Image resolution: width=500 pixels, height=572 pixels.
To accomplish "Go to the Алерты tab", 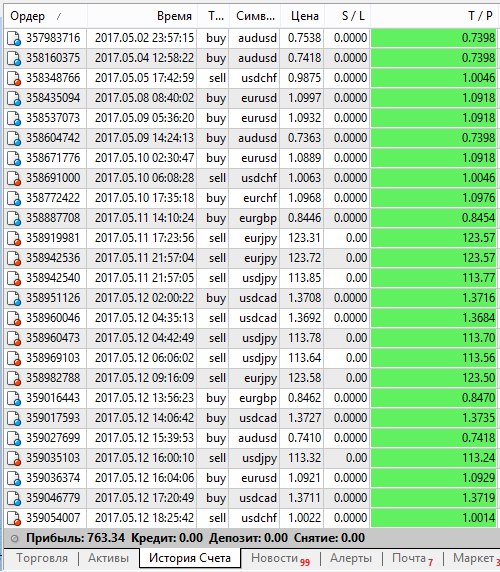I will click(351, 558).
